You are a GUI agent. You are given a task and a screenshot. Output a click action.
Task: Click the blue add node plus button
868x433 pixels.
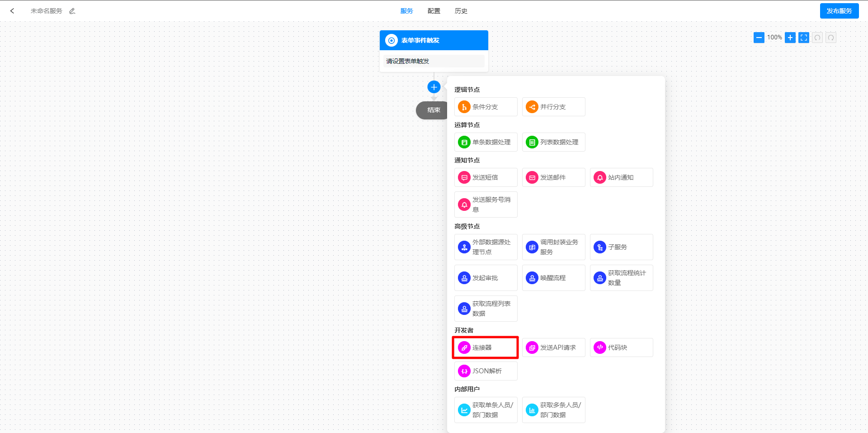[x=434, y=87]
